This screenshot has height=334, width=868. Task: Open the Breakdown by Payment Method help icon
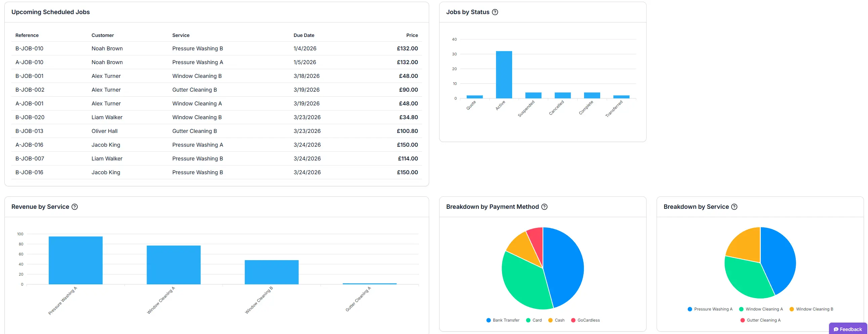pyautogui.click(x=545, y=207)
